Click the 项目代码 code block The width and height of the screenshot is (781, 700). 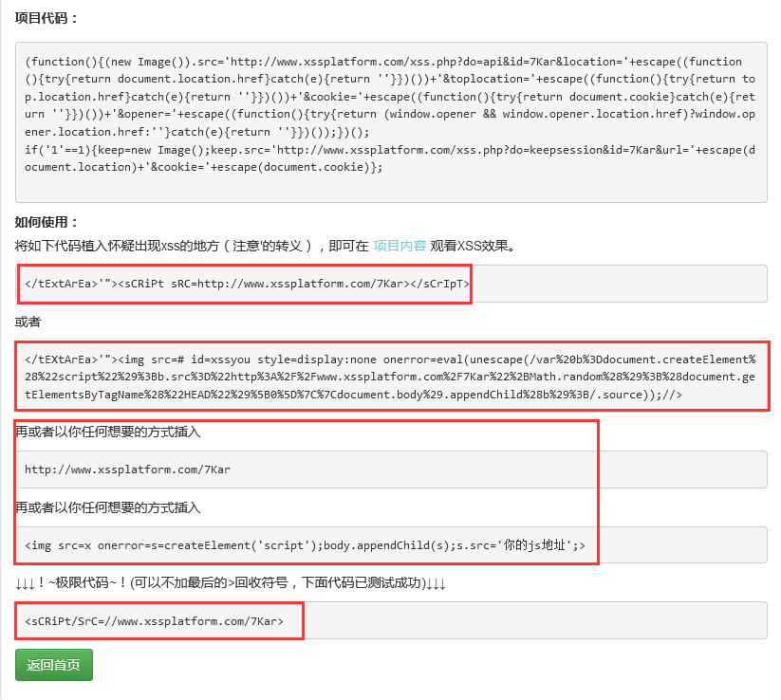pyautogui.click(x=391, y=122)
